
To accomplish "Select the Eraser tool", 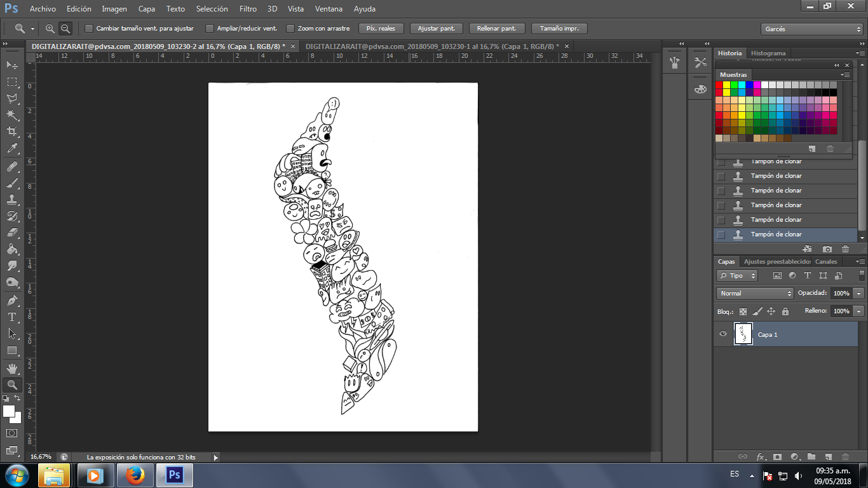I will point(12,233).
